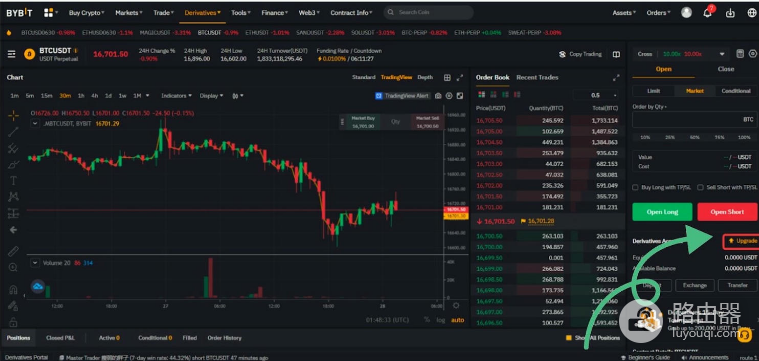Enter TradingView chart fullscreen mode
759x361 pixels.
[460, 96]
